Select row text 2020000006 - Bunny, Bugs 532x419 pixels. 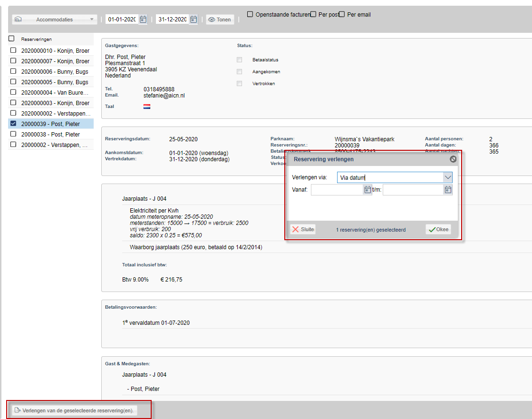point(55,72)
